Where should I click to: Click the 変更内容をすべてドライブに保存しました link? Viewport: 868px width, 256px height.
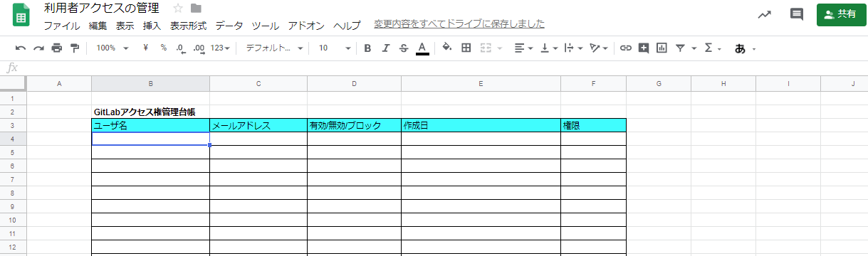tap(459, 24)
